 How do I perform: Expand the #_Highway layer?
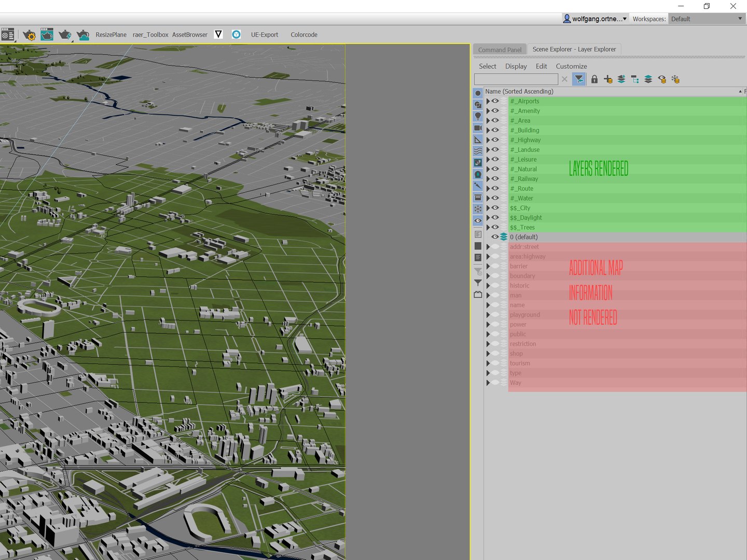coord(488,140)
